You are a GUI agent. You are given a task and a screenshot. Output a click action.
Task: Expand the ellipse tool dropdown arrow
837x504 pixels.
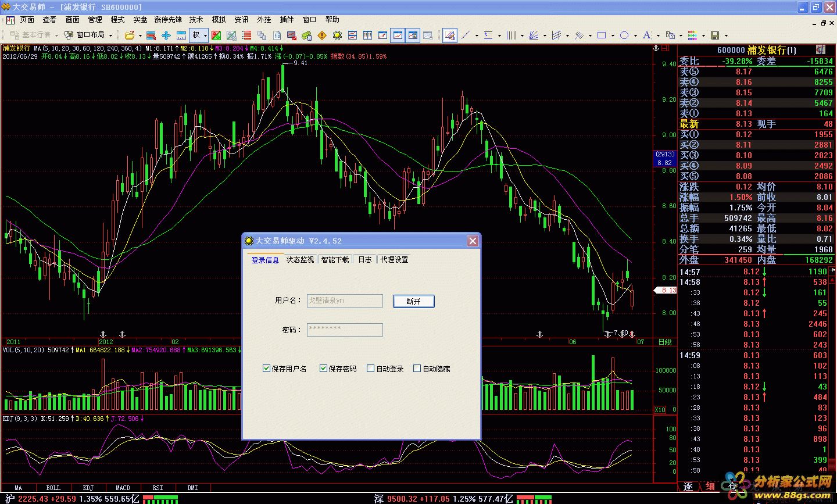[x=635, y=35]
